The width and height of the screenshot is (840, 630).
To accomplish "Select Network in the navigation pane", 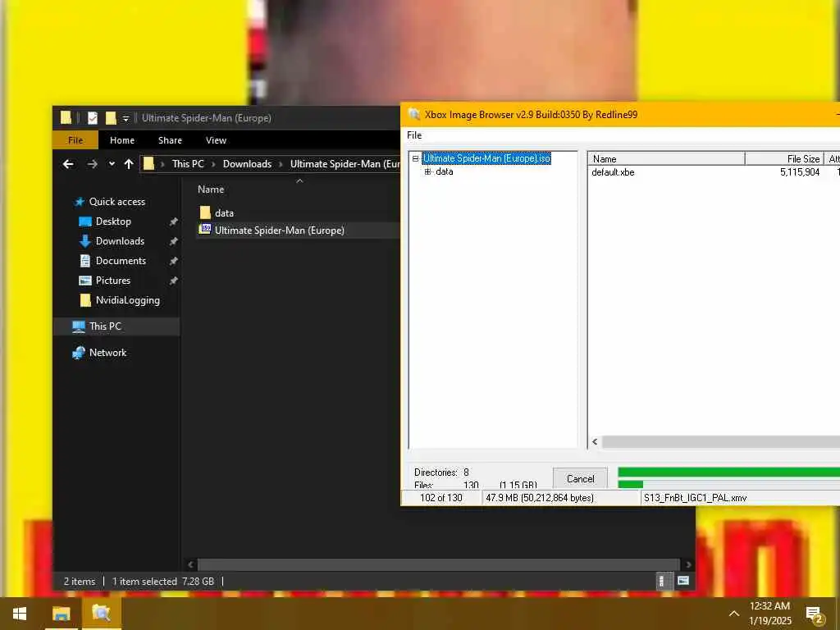I will pos(107,353).
